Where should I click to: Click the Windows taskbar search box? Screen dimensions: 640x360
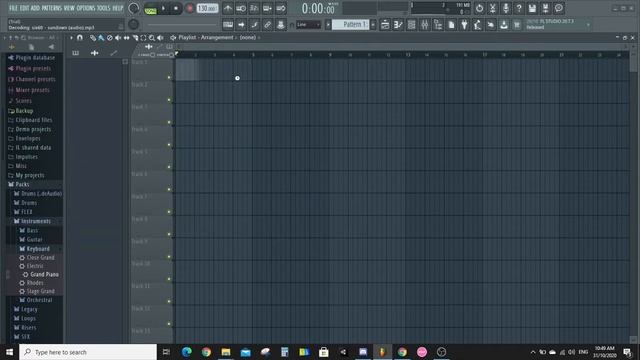(x=88, y=352)
